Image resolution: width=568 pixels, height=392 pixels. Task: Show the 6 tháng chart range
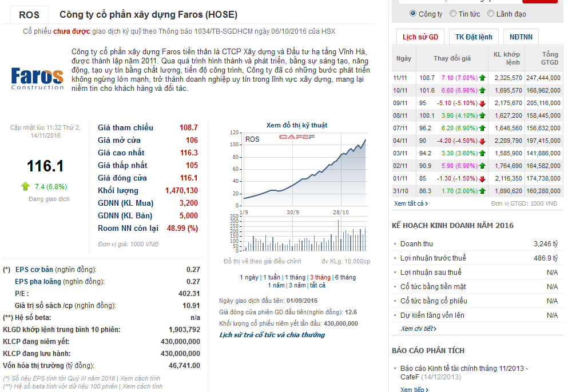[345, 277]
